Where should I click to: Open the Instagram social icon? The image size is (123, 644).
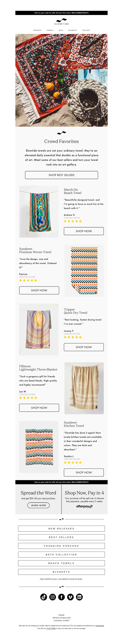click(x=53, y=597)
